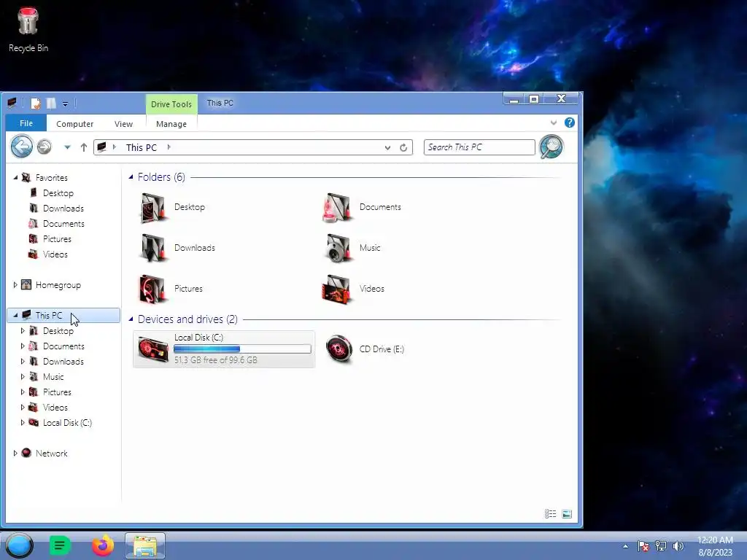Viewport: 747px width, 560px height.
Task: Expand the chevron after This PC breadcrumb
Action: click(x=169, y=147)
